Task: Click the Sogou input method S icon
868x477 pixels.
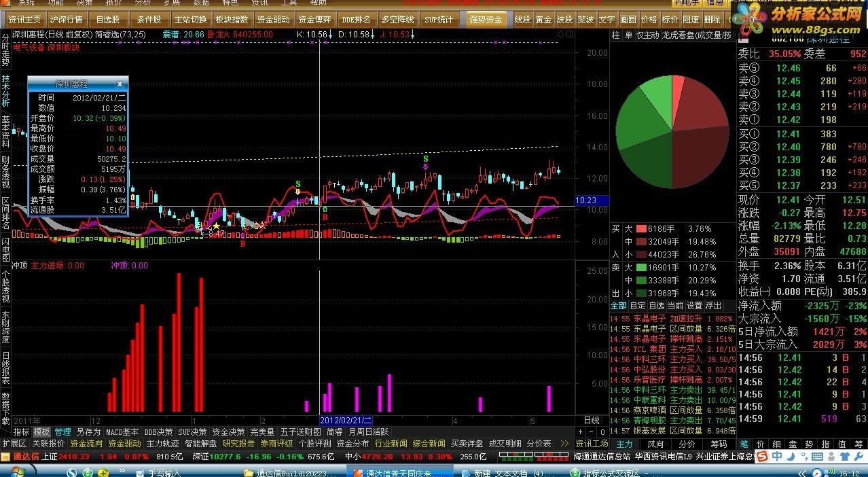Action: pyautogui.click(x=763, y=456)
